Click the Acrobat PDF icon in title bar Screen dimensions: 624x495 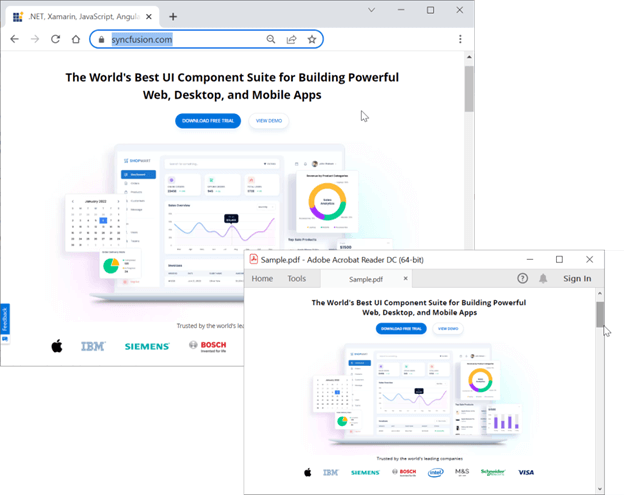click(x=254, y=259)
